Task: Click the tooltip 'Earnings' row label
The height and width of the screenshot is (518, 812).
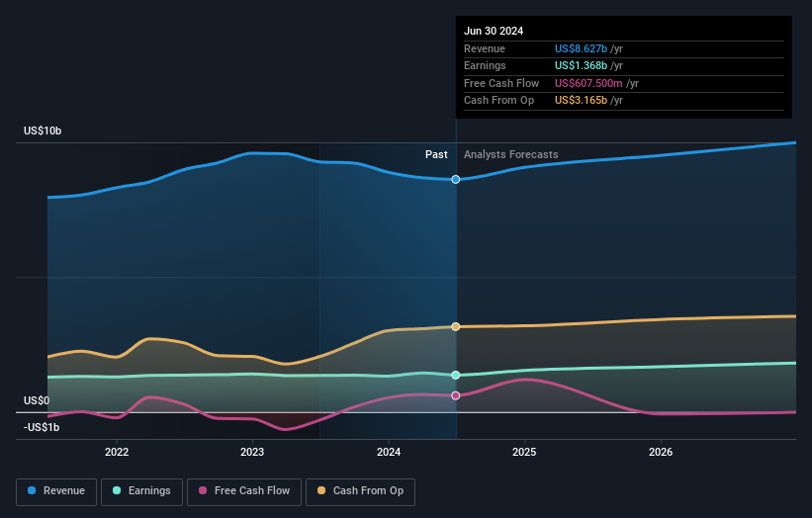Action: (485, 65)
